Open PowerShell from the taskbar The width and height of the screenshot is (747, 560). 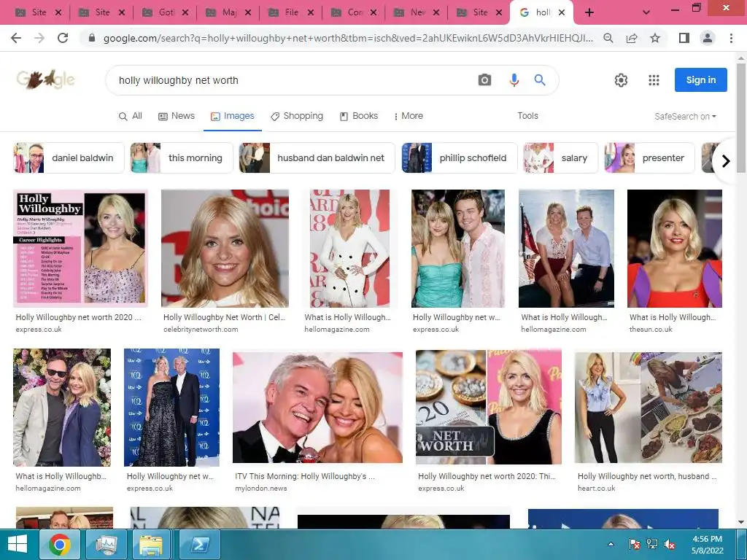click(x=200, y=544)
